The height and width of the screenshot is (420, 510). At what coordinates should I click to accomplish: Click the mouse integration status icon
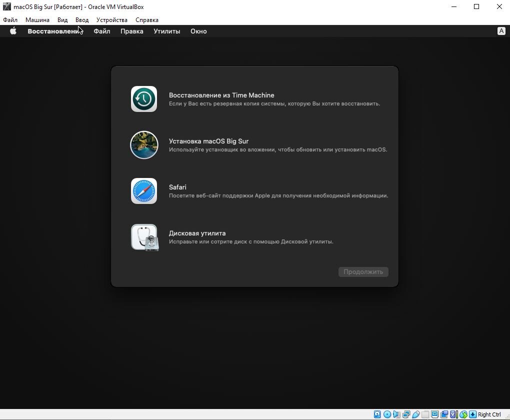(463, 414)
